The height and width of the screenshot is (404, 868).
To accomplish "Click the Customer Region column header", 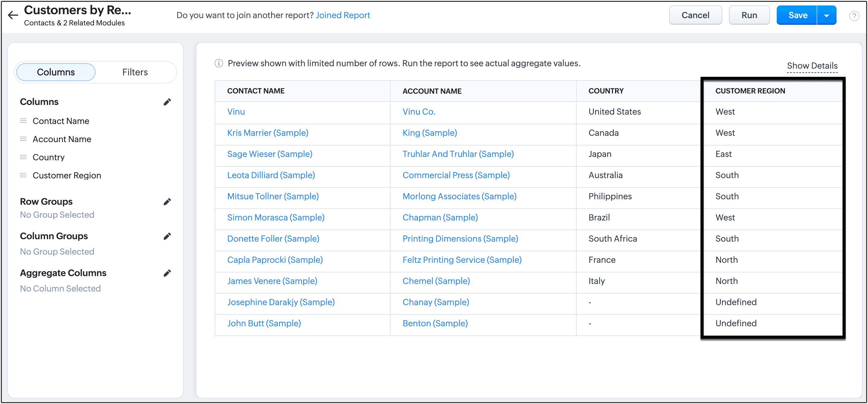I will pyautogui.click(x=750, y=91).
